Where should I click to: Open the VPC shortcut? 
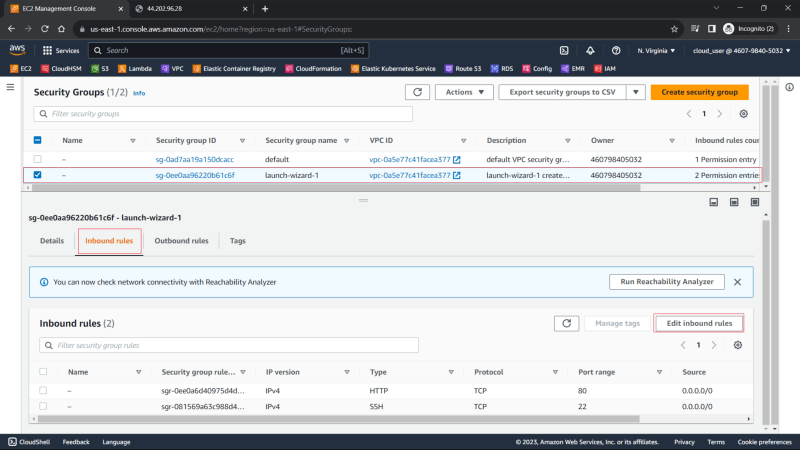pos(172,68)
